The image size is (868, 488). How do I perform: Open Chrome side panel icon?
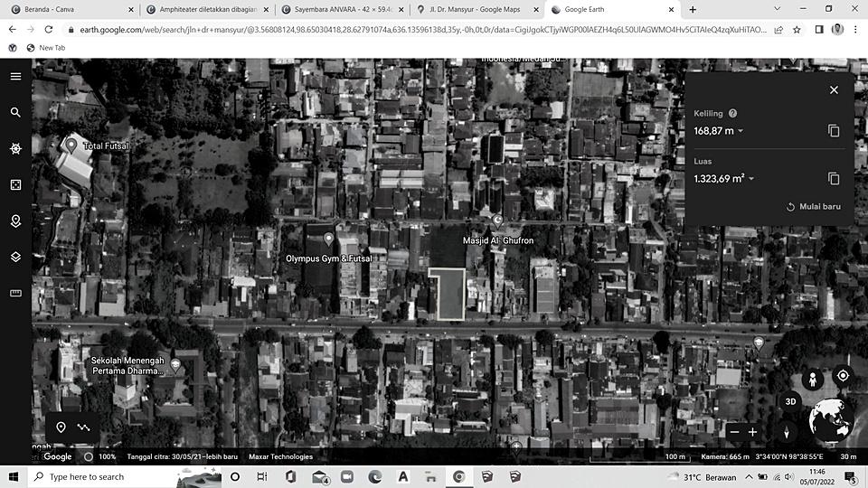819,30
